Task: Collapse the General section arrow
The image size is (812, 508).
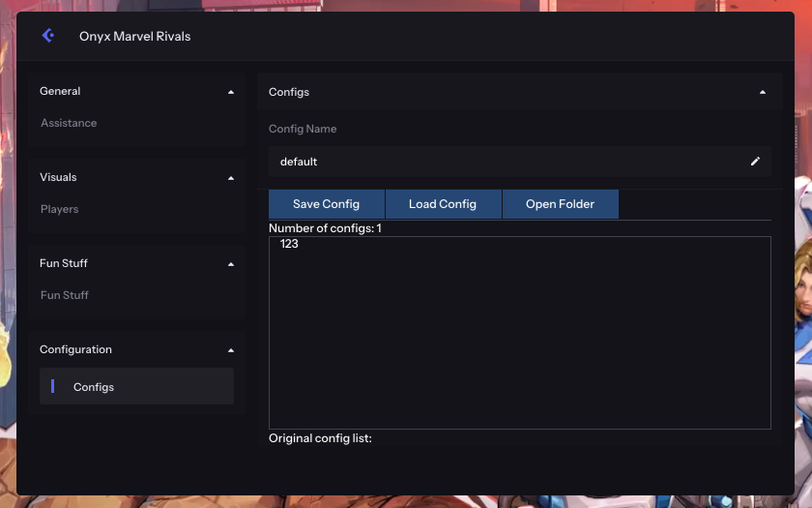Action: 231,92
